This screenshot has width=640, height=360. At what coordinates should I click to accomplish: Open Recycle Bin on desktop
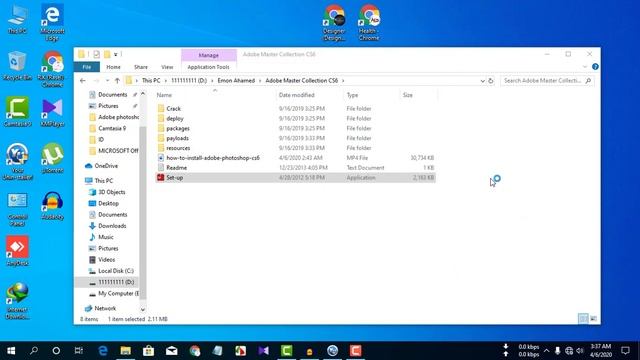click(x=17, y=65)
